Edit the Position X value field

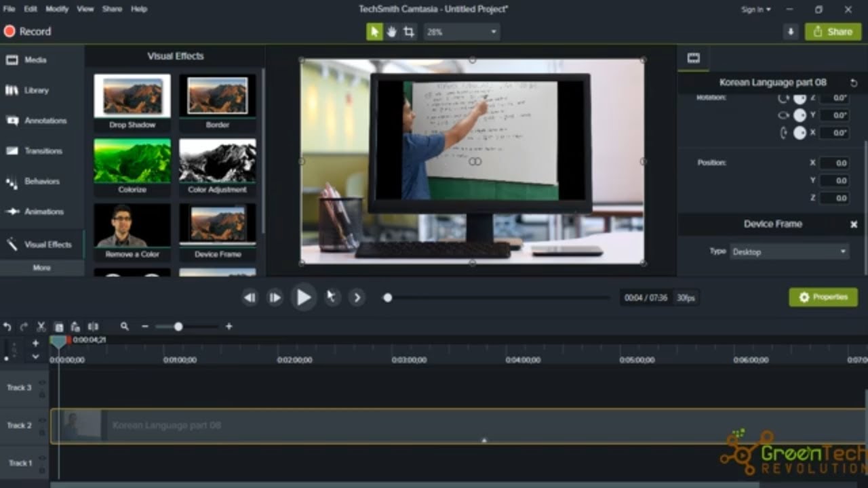834,163
